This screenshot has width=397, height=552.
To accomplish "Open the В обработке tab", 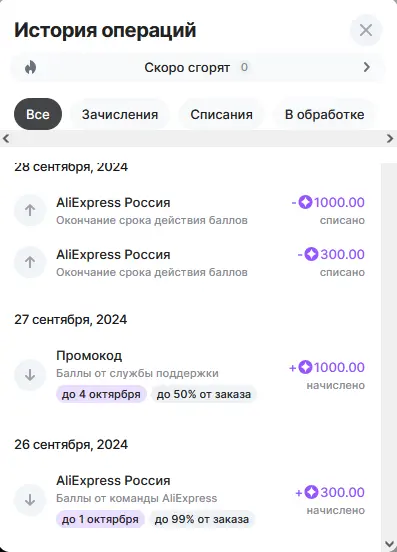I will (324, 114).
